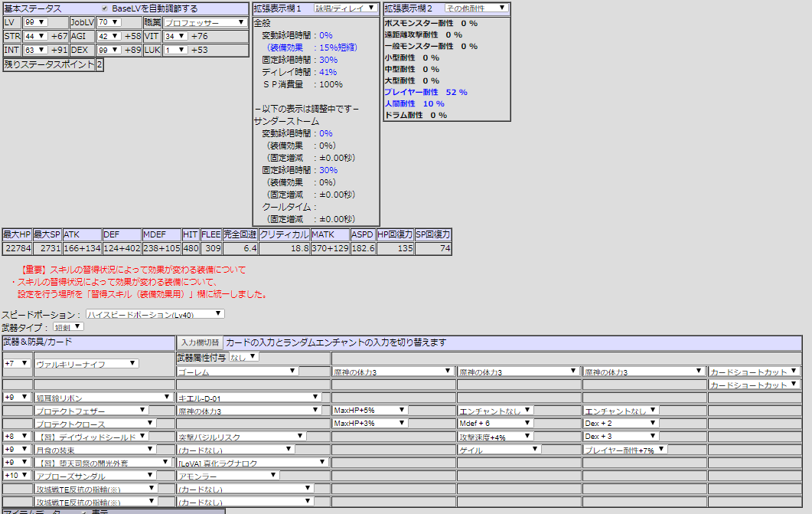Open the +7 weapon refine dropdown
This screenshot has width=812, height=514.
[x=17, y=364]
